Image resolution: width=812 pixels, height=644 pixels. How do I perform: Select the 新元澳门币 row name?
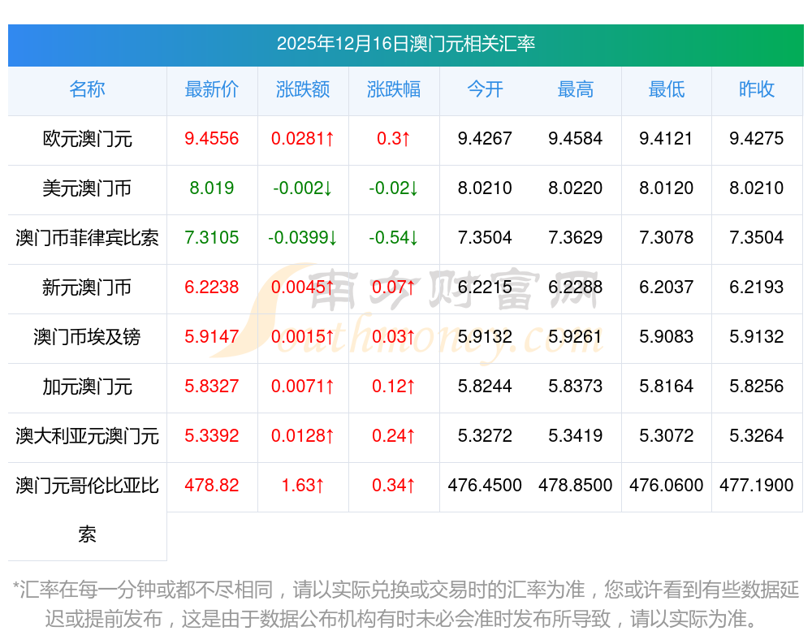87,287
